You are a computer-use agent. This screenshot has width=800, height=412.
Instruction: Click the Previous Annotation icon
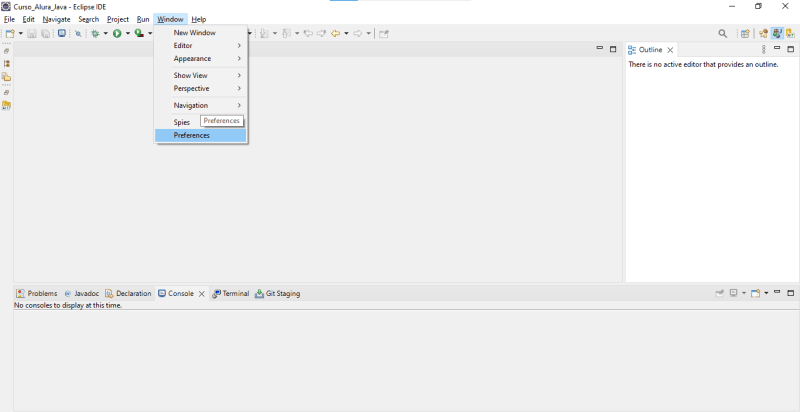pyautogui.click(x=286, y=34)
